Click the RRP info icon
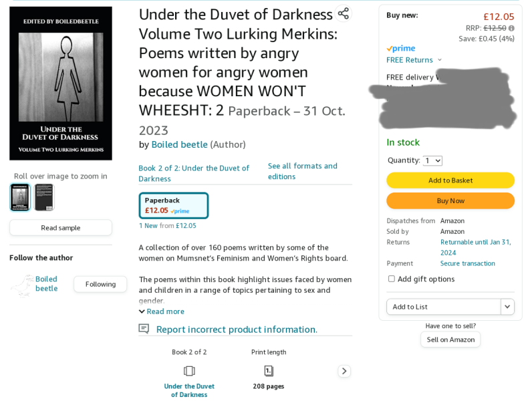The image size is (532, 401). (x=511, y=28)
